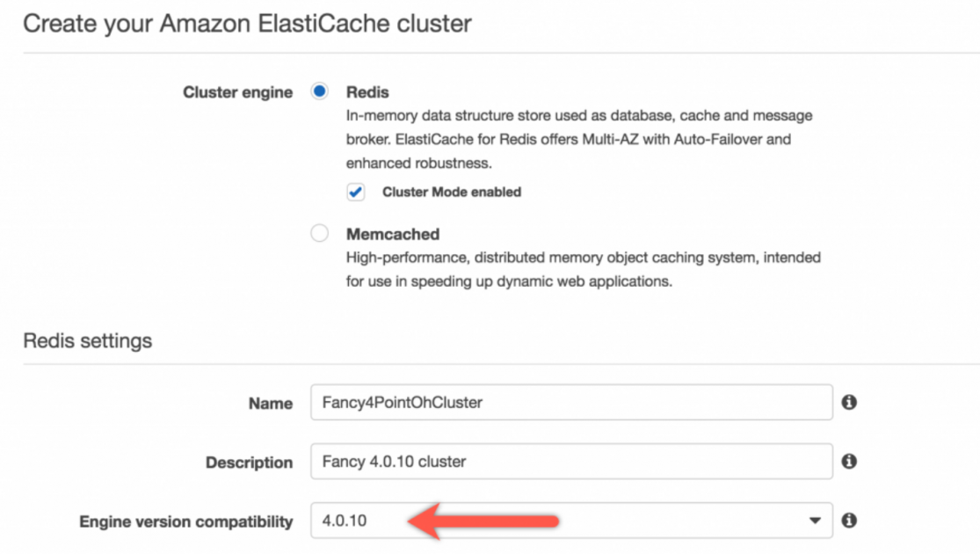Image resolution: width=980 pixels, height=554 pixels.
Task: Click inside the Fancy4PointOhCluster name field
Action: pyautogui.click(x=571, y=403)
